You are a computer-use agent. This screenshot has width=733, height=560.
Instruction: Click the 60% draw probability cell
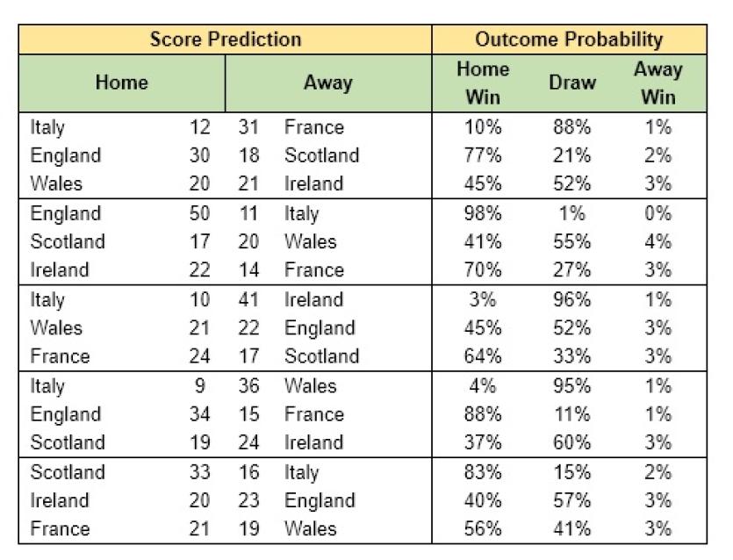pos(571,442)
